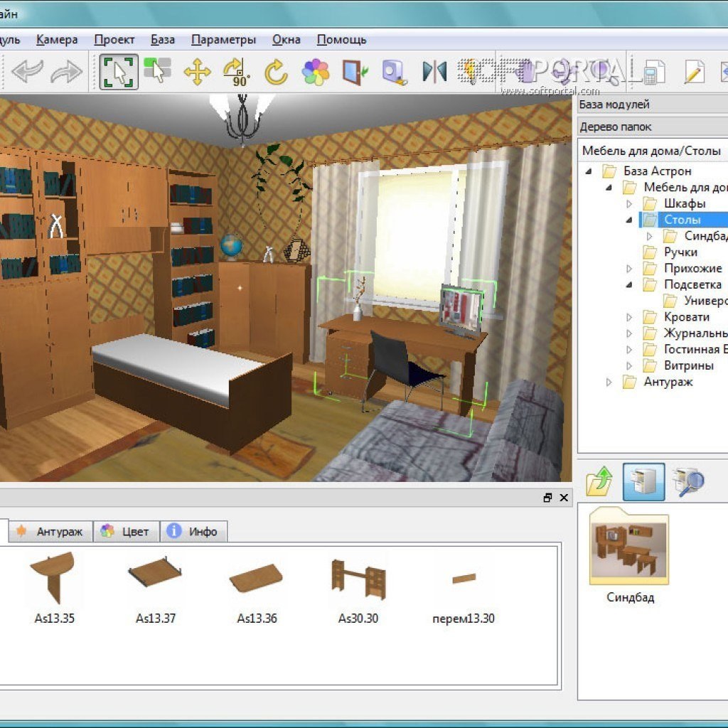Screen dimensions: 728x728
Task: Click the magnifier search icon in module panel
Action: point(687,483)
